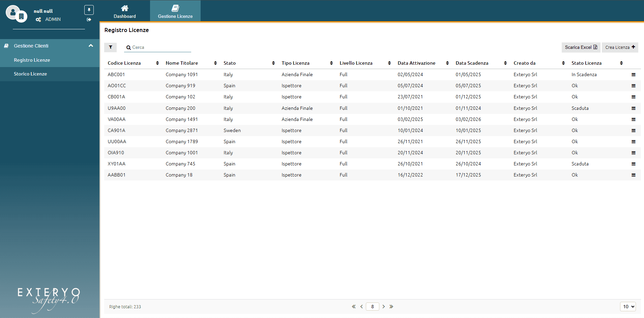
Task: Sort by Data Attivazione column arrows
Action: (447, 63)
